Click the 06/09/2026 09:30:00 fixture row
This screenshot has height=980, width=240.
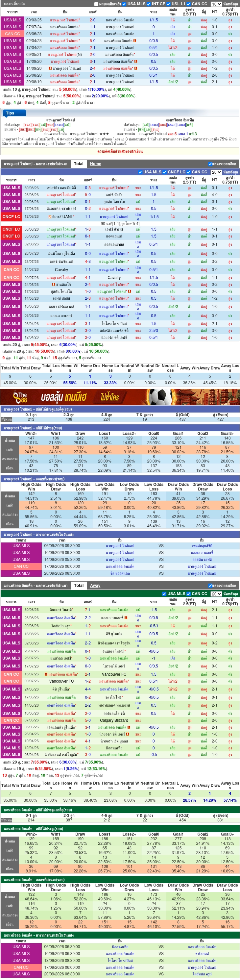coord(120,545)
